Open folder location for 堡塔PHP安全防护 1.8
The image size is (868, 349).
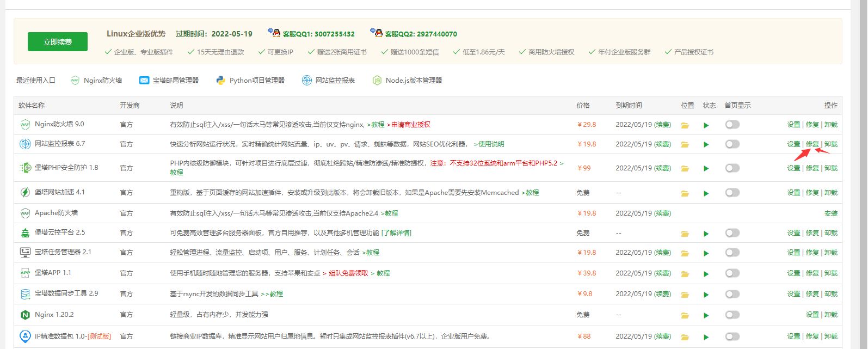coord(685,169)
